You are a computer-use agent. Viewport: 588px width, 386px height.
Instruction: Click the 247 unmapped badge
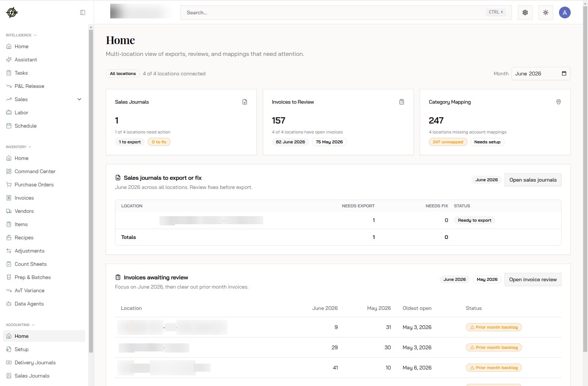(x=448, y=142)
